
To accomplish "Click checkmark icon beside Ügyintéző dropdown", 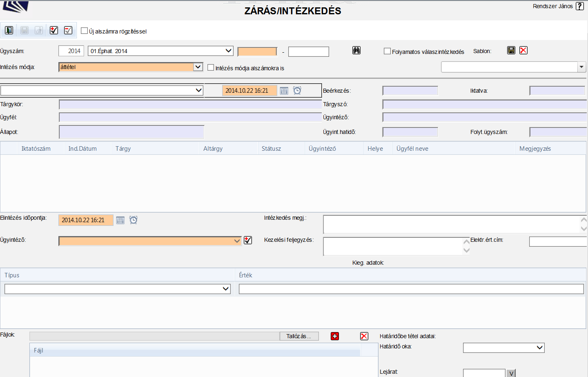I will (x=248, y=240).
